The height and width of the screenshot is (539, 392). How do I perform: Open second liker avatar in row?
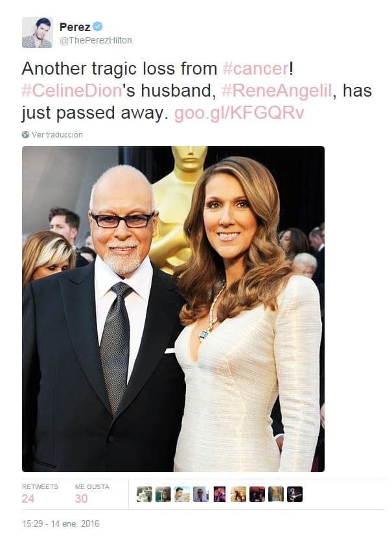click(163, 494)
